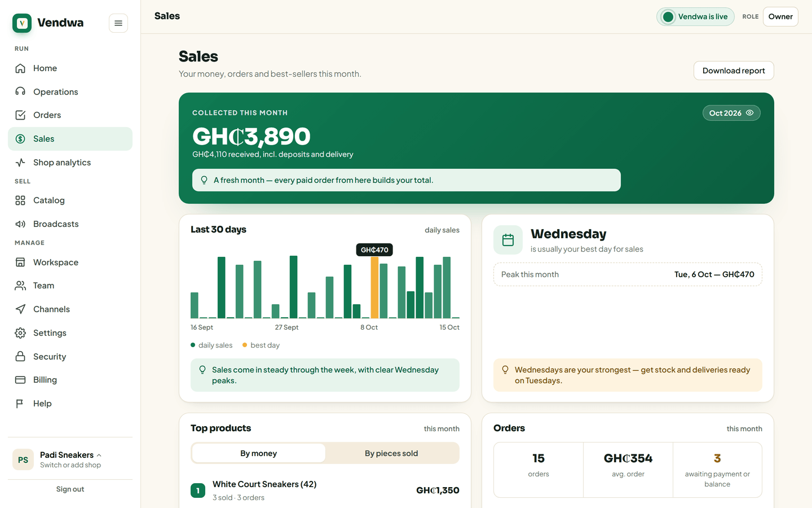Click the GH₵1,350 product total
The width and height of the screenshot is (812, 508).
(x=438, y=491)
